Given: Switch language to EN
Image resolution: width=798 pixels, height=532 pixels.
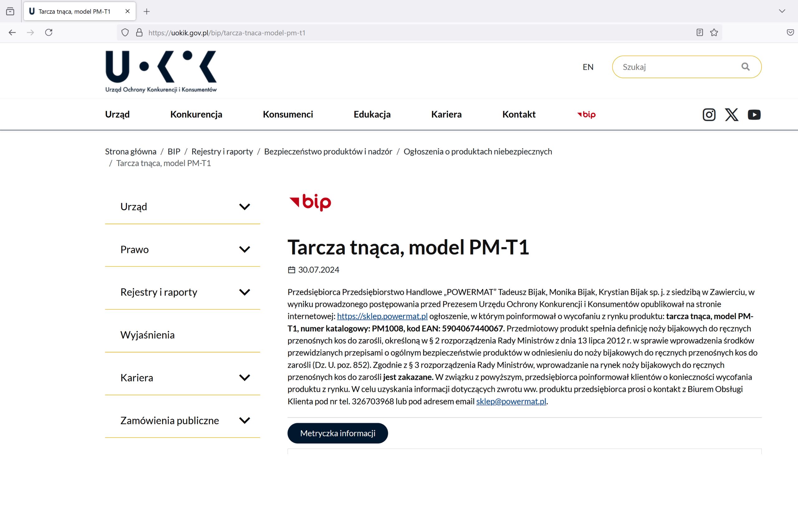Looking at the screenshot, I should [588, 67].
